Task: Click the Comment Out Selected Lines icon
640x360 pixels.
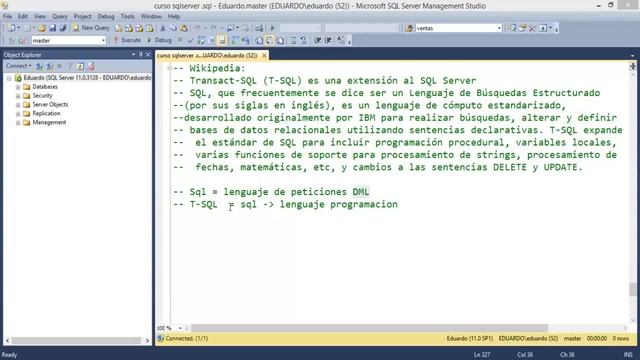Action: click(x=293, y=40)
